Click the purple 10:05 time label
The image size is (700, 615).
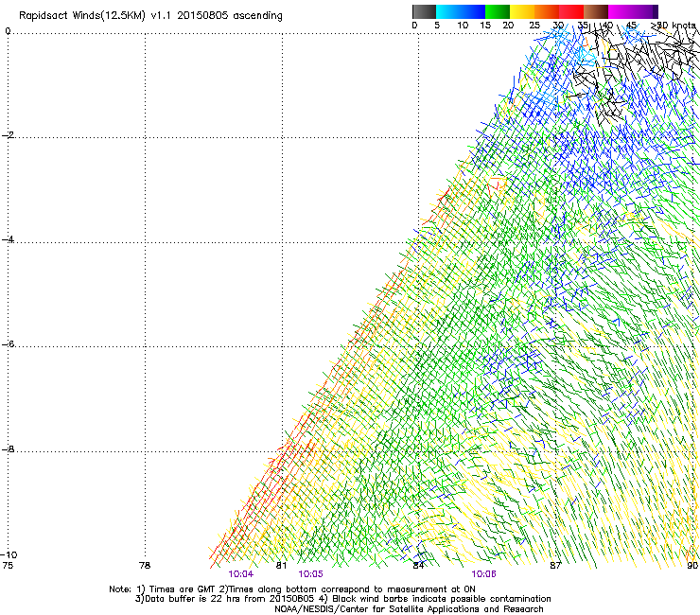(x=310, y=574)
